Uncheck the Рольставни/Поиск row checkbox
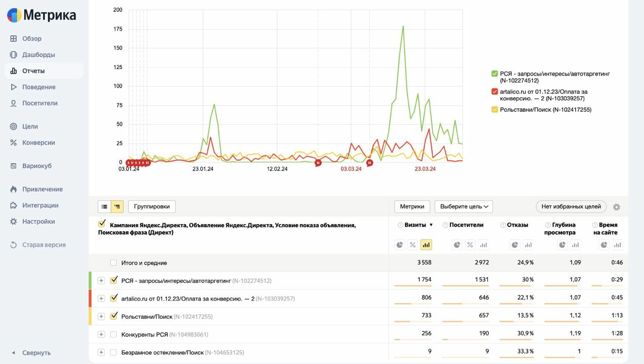The height and width of the screenshot is (364, 644). [114, 316]
